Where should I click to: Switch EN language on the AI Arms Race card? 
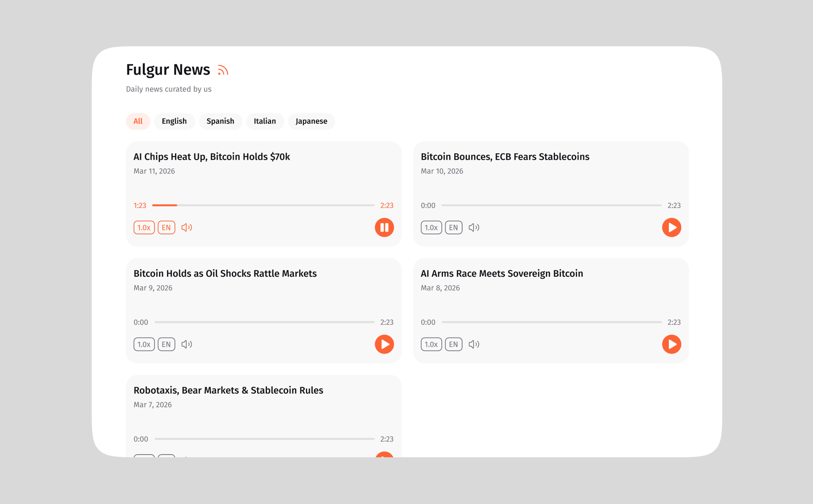pyautogui.click(x=453, y=344)
